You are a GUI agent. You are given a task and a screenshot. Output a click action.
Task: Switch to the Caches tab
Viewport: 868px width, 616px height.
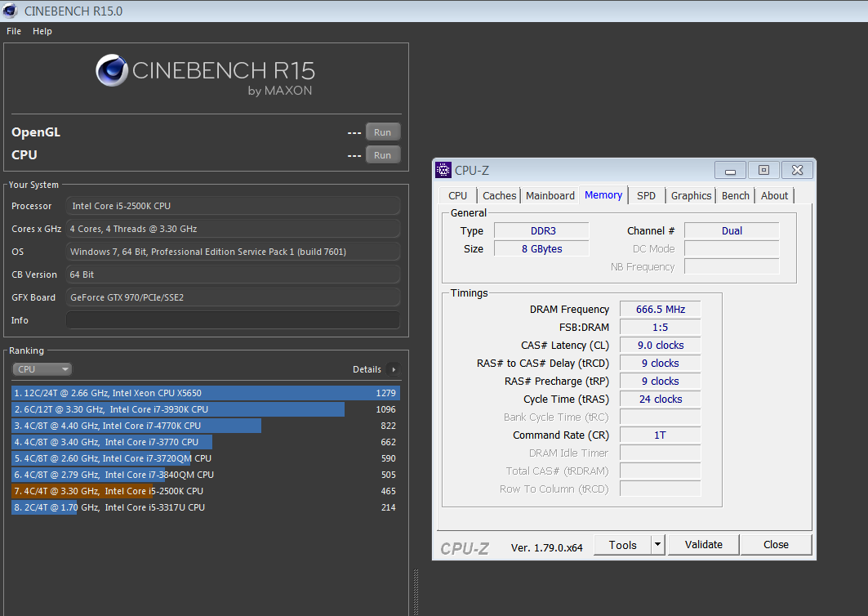point(499,195)
